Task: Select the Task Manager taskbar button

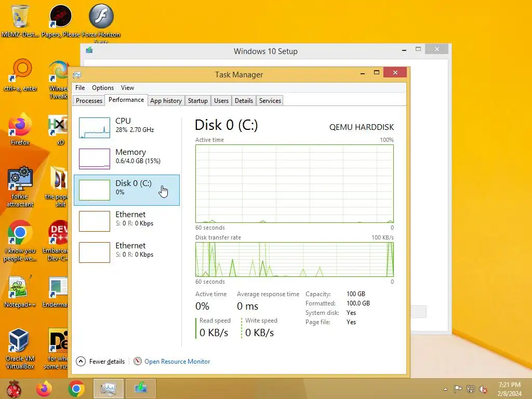Action: tap(108, 389)
